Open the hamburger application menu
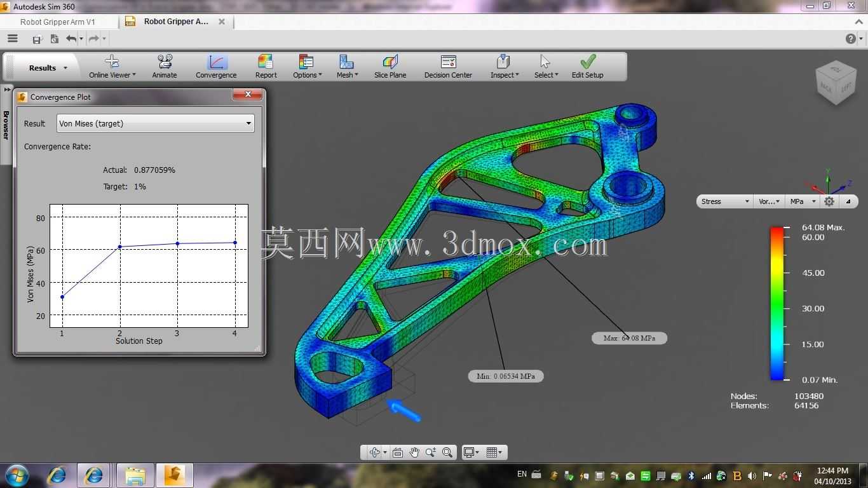The height and width of the screenshot is (488, 868). click(12, 39)
